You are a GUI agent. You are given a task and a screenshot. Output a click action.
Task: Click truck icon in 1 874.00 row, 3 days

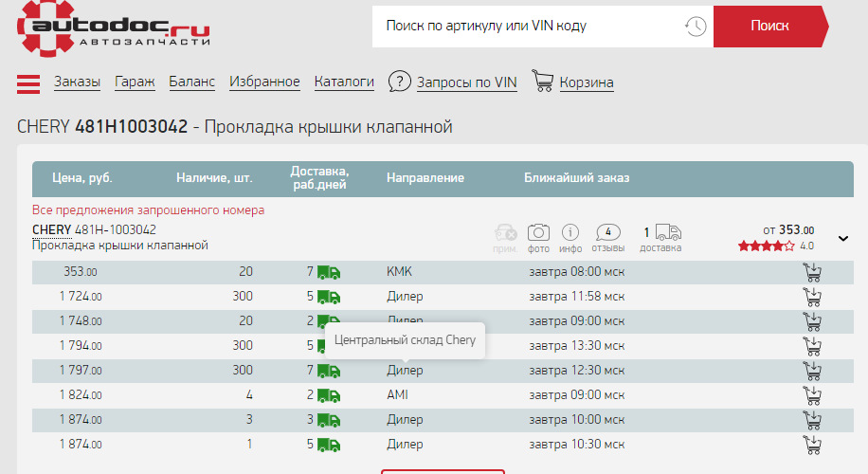[329, 420]
